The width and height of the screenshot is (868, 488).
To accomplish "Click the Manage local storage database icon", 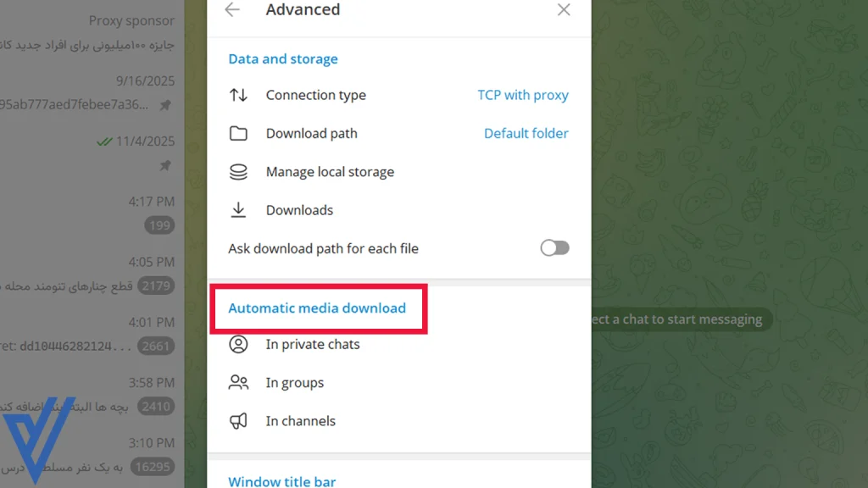I will 238,171.
